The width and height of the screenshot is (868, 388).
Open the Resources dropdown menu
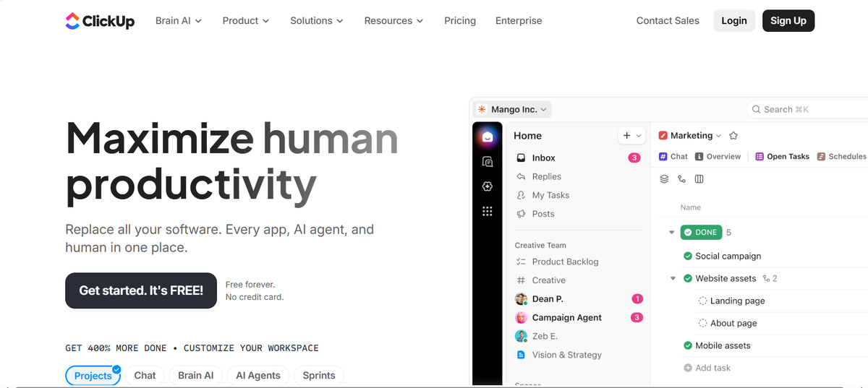pos(393,21)
